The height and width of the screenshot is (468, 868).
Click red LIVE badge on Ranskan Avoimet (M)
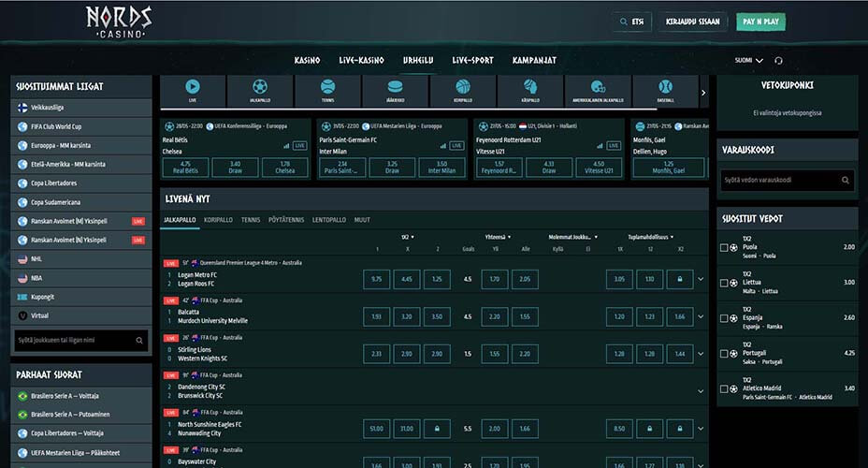138,221
